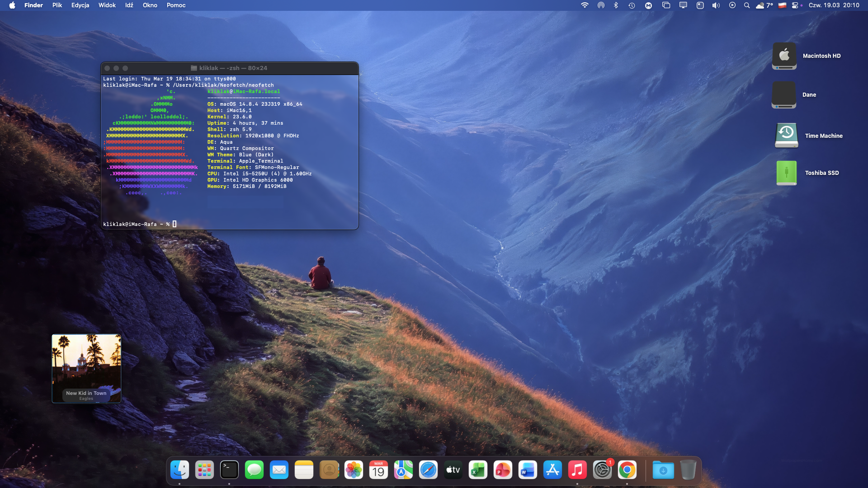Open the Polish flag input source menu
This screenshot has height=488, width=868.
click(x=783, y=5)
